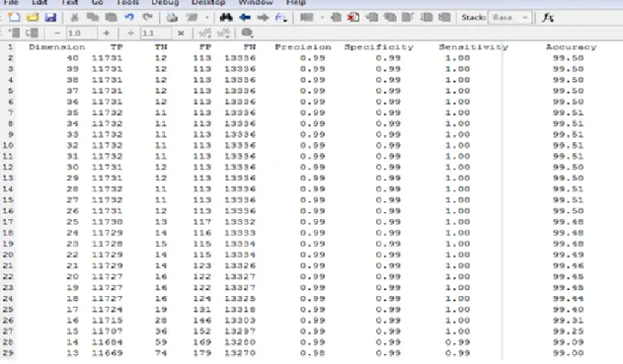The width and height of the screenshot is (623, 364).
Task: Print the document with the printer icon
Action: 172,17
